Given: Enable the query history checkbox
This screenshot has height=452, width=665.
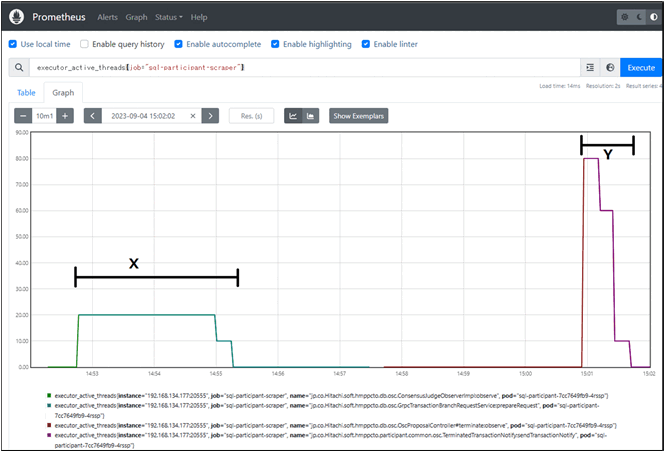Looking at the screenshot, I should pos(84,44).
